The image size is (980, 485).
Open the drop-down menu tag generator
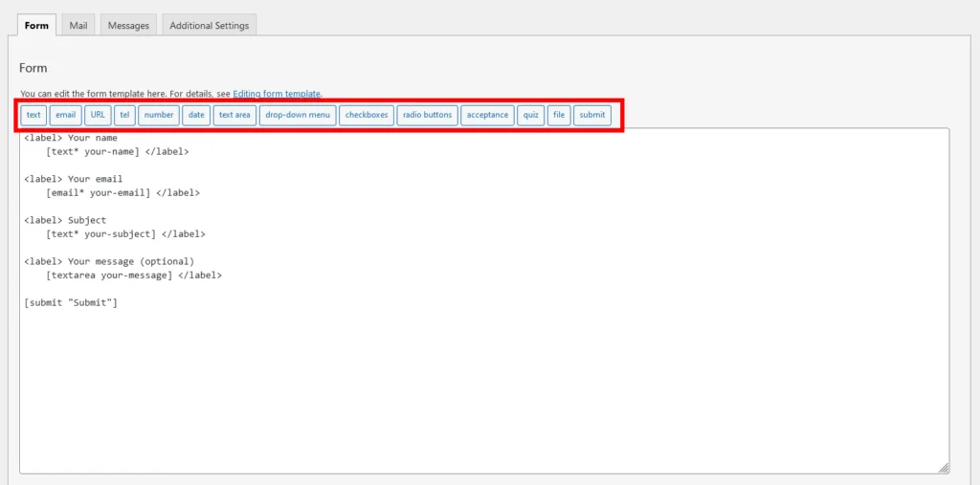[298, 115]
